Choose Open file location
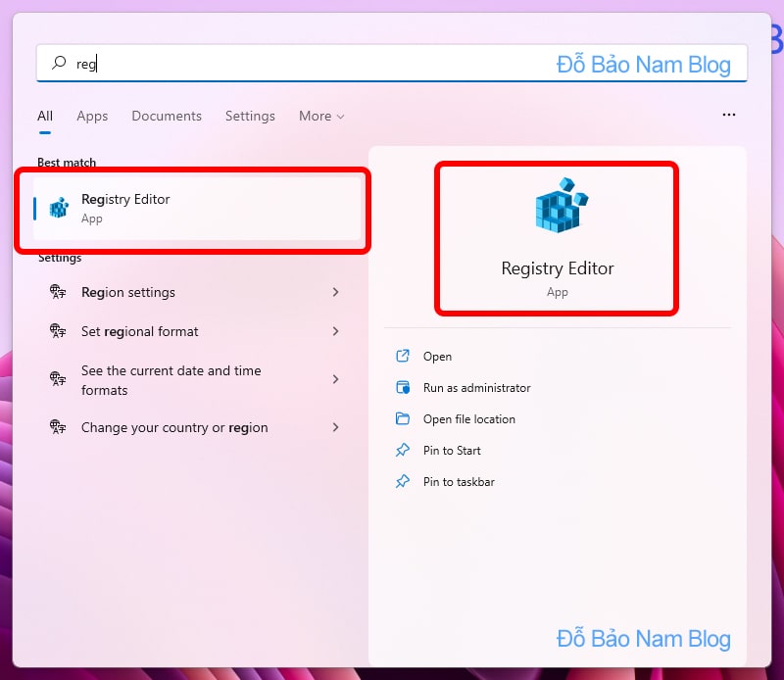784x680 pixels. click(x=469, y=419)
